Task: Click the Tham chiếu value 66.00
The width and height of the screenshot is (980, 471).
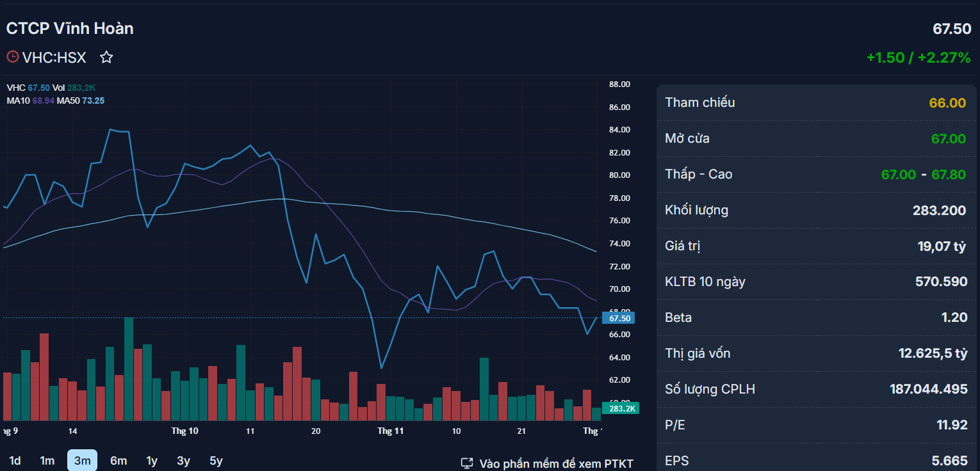Action: 947,103
